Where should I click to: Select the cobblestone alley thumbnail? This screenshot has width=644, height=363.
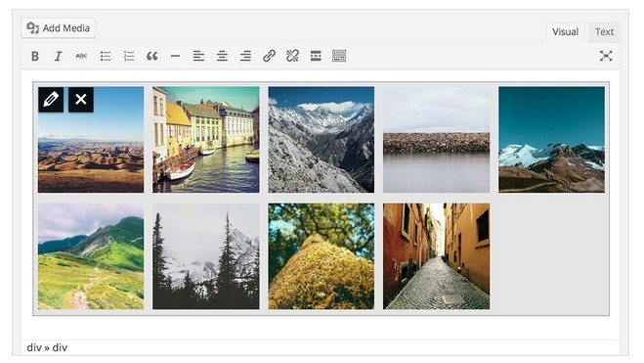437,256
